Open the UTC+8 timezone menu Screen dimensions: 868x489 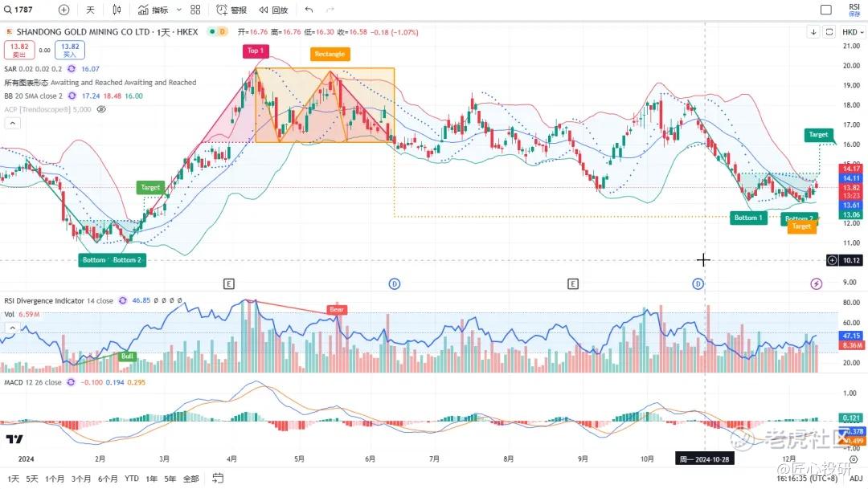[808, 479]
